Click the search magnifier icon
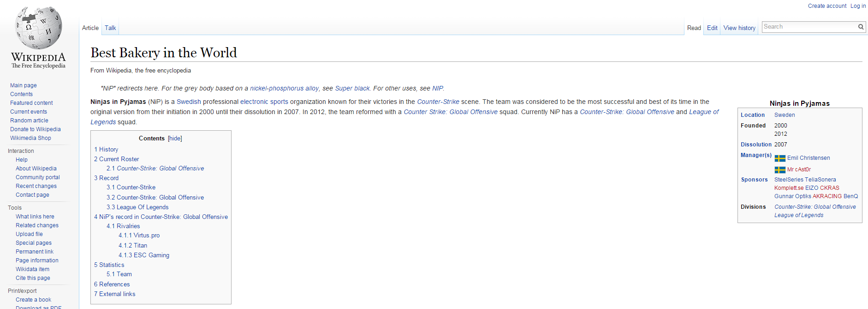The image size is (868, 309). pyautogui.click(x=861, y=27)
